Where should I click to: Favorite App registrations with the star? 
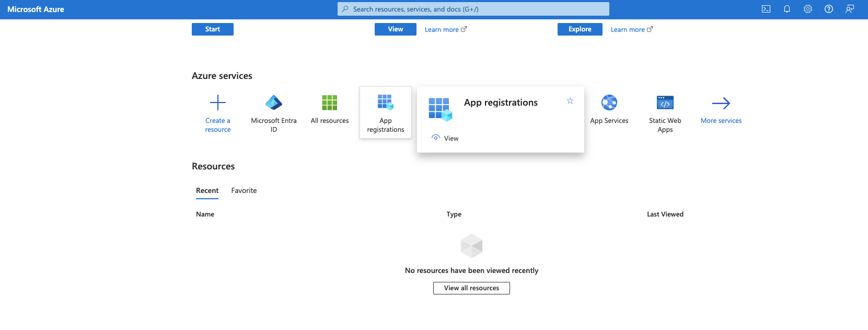tap(570, 101)
